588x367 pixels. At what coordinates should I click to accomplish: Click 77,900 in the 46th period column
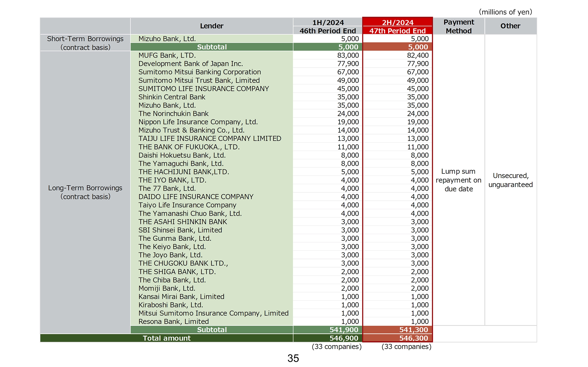(348, 64)
